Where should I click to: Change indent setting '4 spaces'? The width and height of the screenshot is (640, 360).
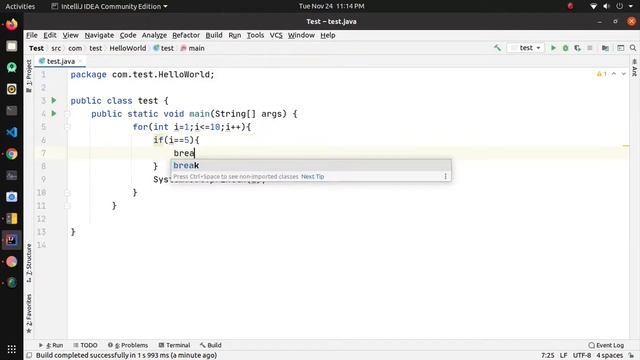coord(609,356)
